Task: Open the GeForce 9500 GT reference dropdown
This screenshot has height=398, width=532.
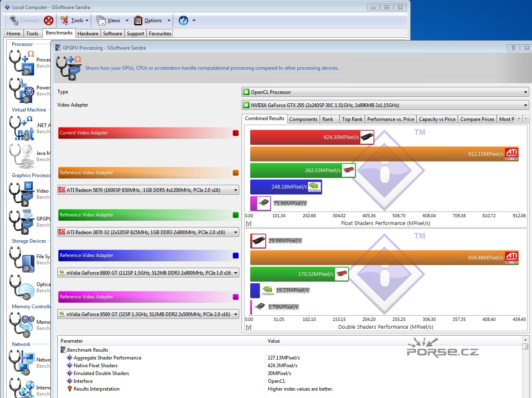Action: coord(148,314)
